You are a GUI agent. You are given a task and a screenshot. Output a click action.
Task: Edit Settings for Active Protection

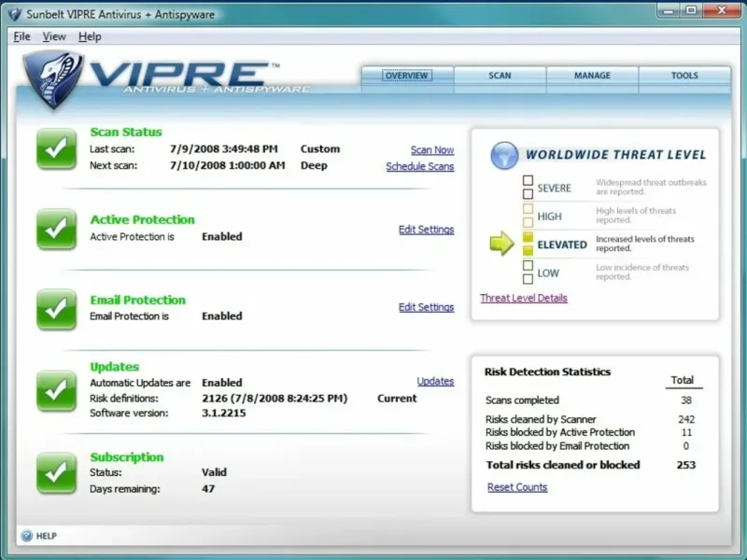[x=427, y=230]
